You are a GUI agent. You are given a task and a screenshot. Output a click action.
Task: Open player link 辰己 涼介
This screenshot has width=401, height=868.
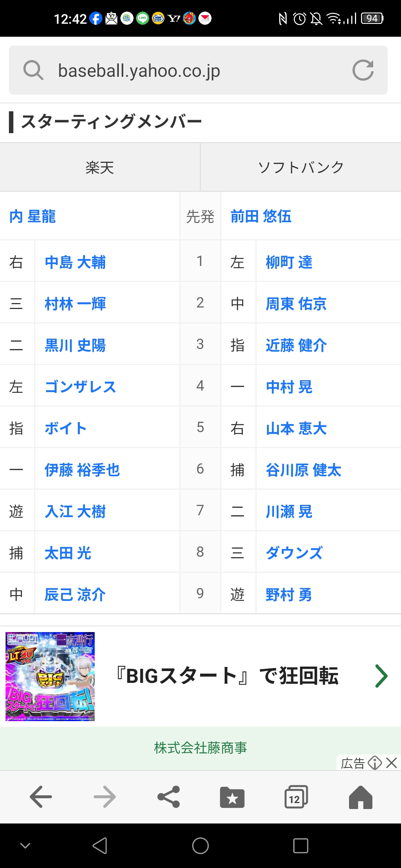tap(75, 595)
